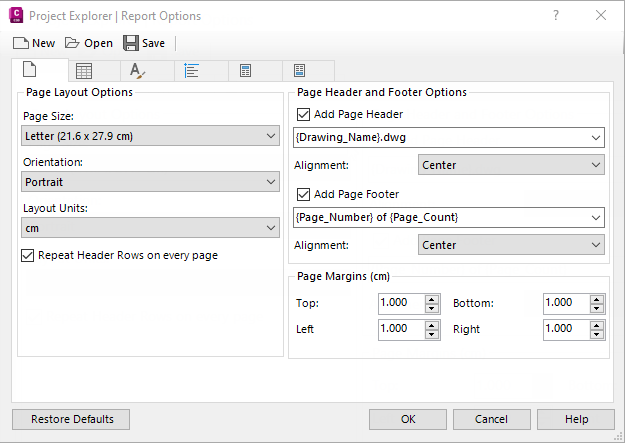Select the fifth tab's page icon
This screenshot has width=625, height=443.
246,71
